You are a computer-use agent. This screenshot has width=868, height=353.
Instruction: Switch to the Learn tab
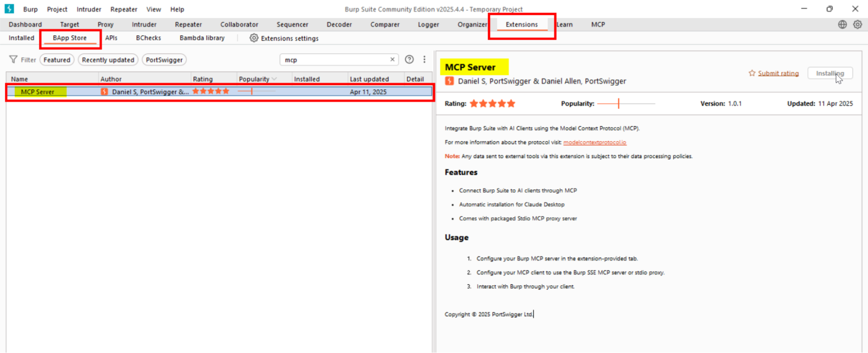click(x=564, y=24)
